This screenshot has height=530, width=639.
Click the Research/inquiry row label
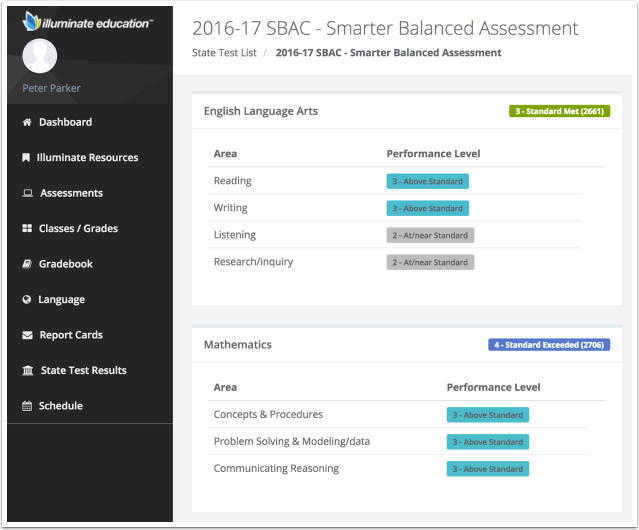coord(253,262)
